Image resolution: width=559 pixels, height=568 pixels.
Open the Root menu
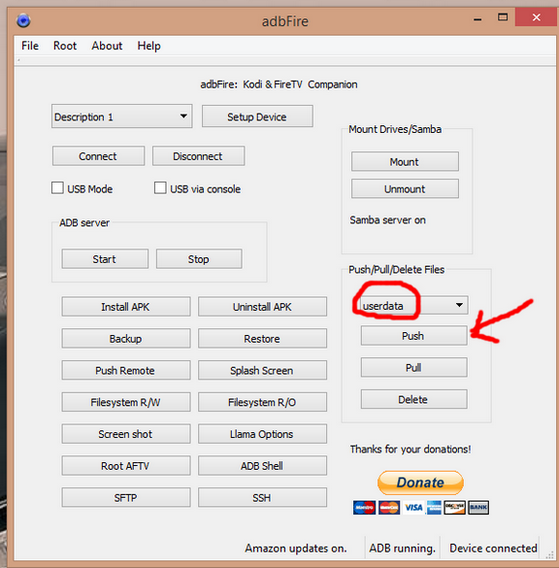pos(65,46)
